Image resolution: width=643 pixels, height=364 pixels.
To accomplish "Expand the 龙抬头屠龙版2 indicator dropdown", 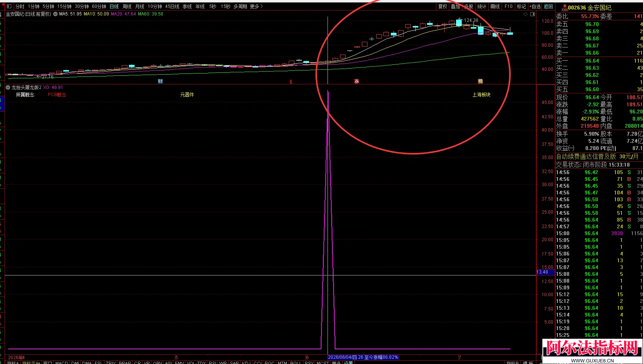I will pos(8,87).
